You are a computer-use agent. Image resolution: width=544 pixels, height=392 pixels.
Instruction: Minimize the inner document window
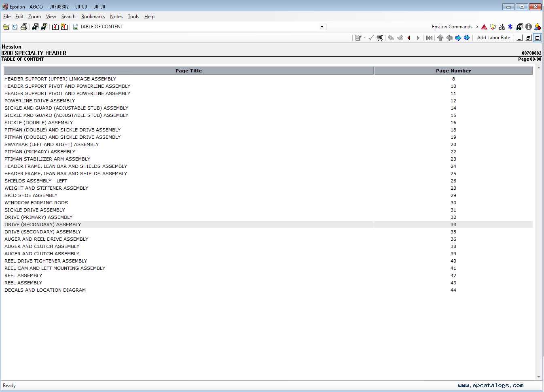click(520, 38)
